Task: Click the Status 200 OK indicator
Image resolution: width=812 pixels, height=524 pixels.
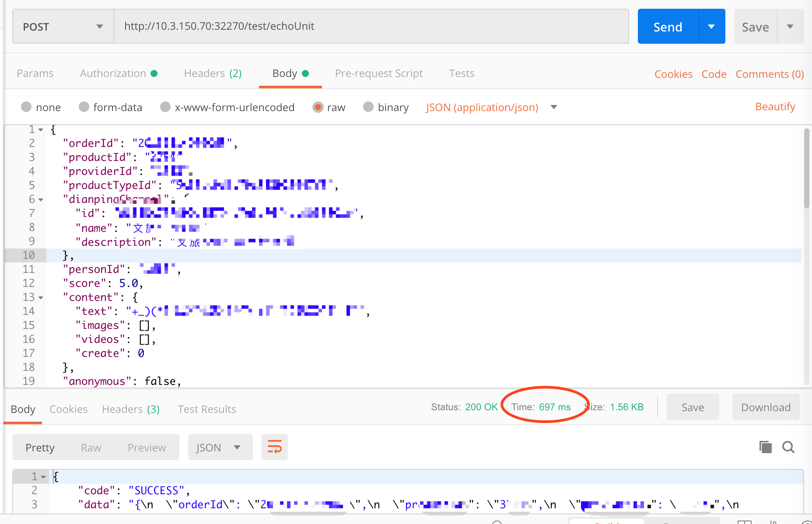Action: pyautogui.click(x=464, y=407)
